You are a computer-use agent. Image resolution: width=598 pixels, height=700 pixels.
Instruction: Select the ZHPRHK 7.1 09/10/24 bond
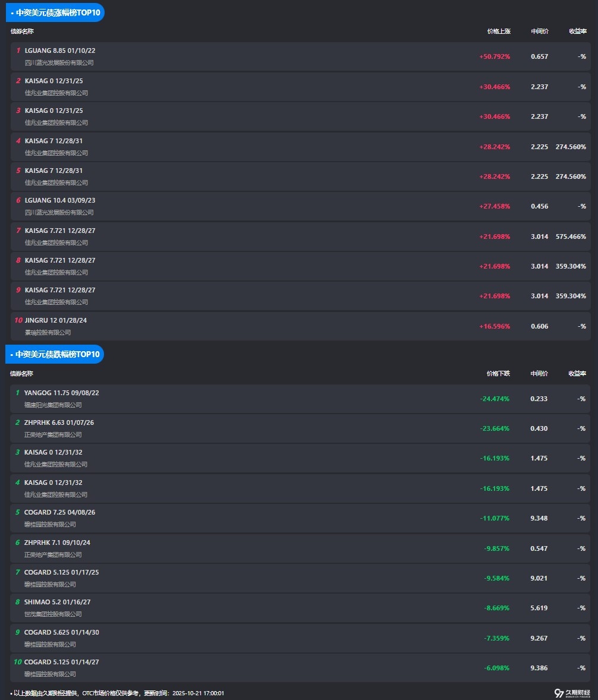click(57, 543)
